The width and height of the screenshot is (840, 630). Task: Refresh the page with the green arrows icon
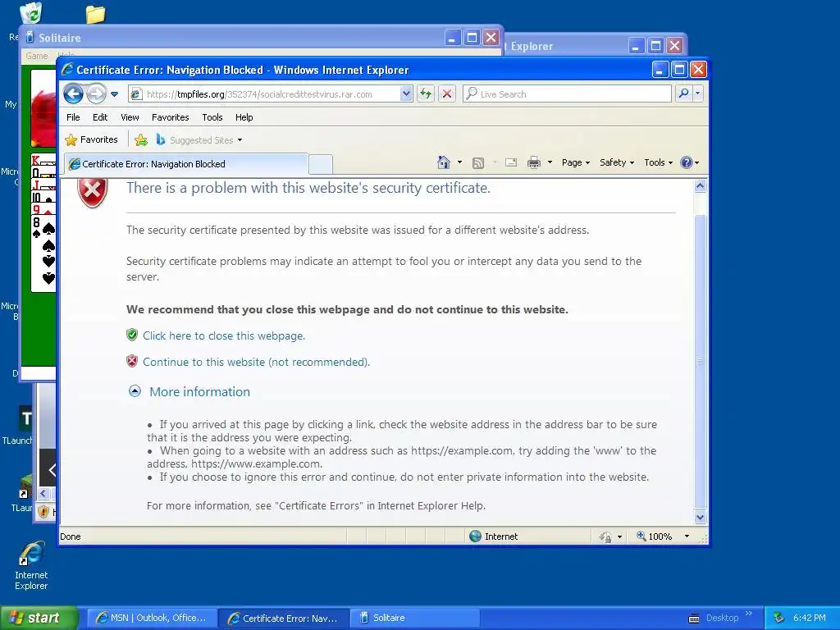click(x=426, y=94)
